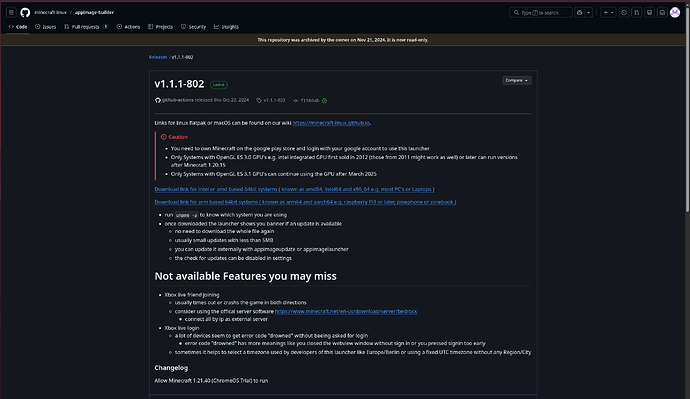
Task: Click the GitHub logo home icon
Action: 25,12
